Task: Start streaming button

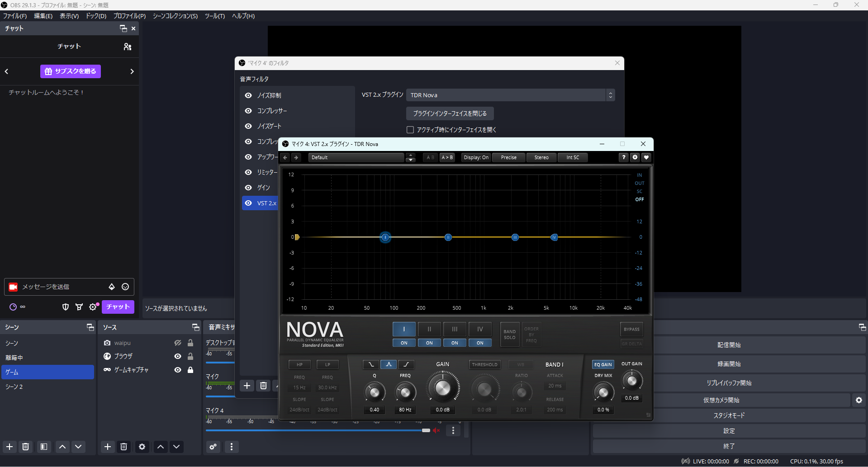Action: coord(729,345)
